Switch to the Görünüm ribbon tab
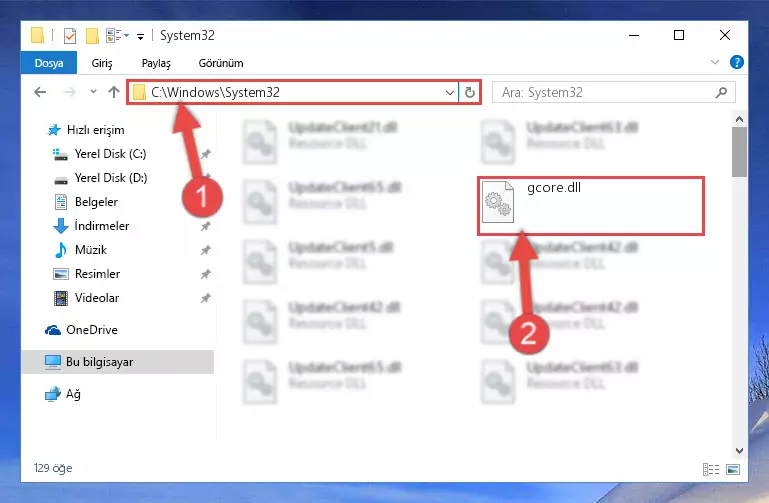The height and width of the screenshot is (503, 769). (x=221, y=63)
